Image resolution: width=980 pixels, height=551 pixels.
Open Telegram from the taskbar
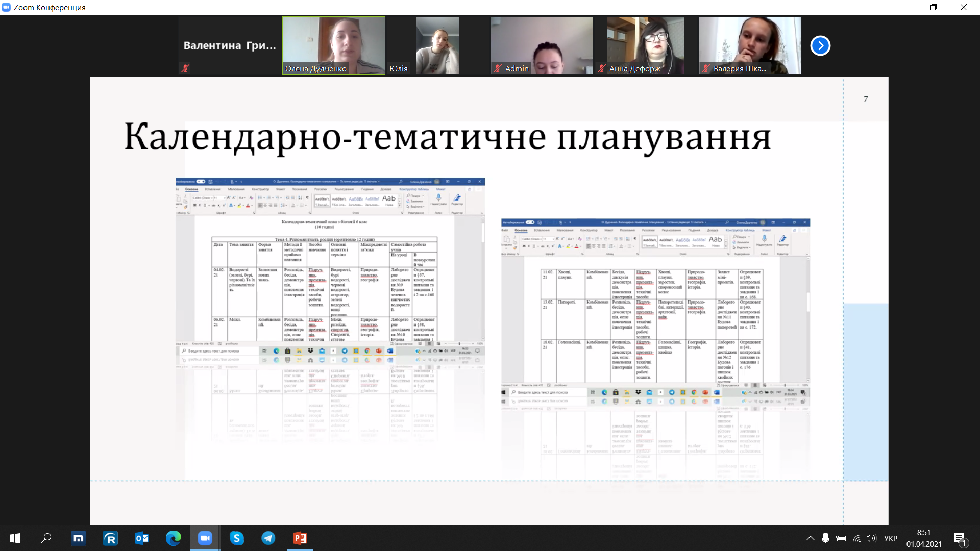pos(268,538)
